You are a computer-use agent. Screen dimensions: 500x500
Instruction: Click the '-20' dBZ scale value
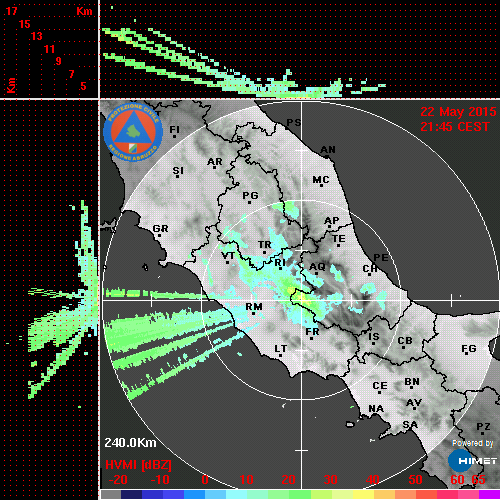[x=118, y=480]
